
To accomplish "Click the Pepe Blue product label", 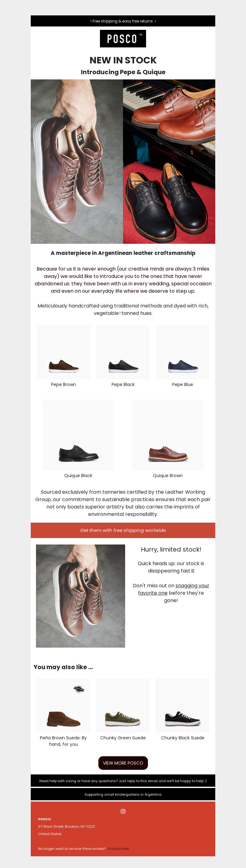I will (x=182, y=384).
